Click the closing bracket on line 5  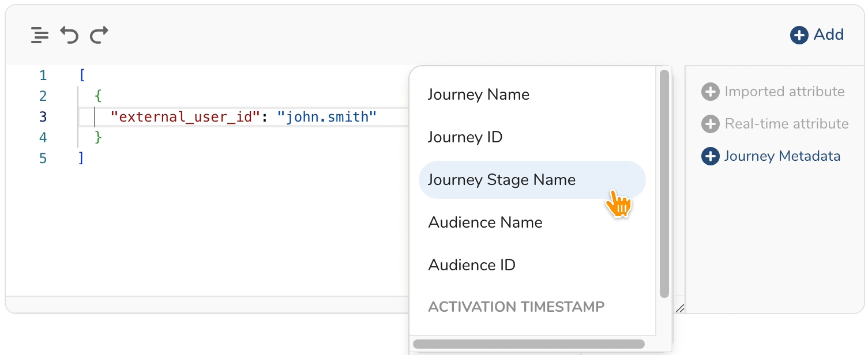(81, 158)
